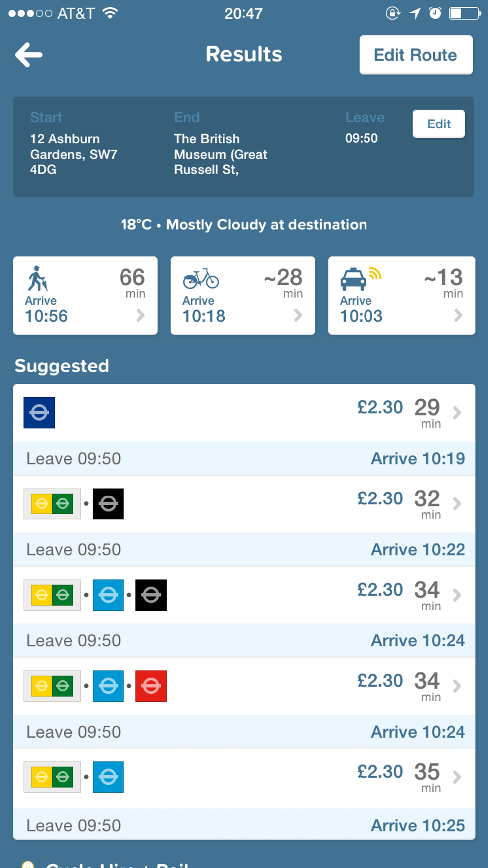Open the 29 min route chevron
The width and height of the screenshot is (488, 868).
tap(457, 413)
